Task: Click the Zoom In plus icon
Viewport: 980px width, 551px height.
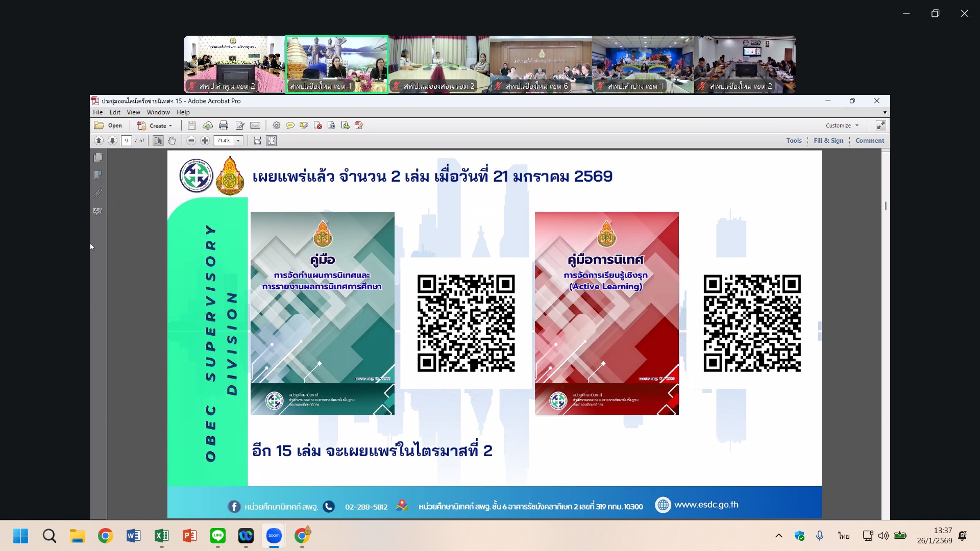Action: click(205, 141)
